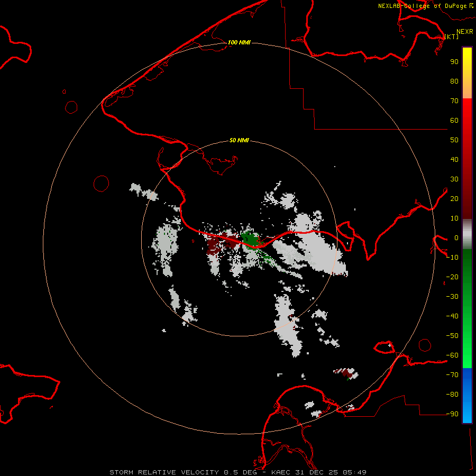Click the NEXLAB-College of DuPage credit text

[422, 6]
